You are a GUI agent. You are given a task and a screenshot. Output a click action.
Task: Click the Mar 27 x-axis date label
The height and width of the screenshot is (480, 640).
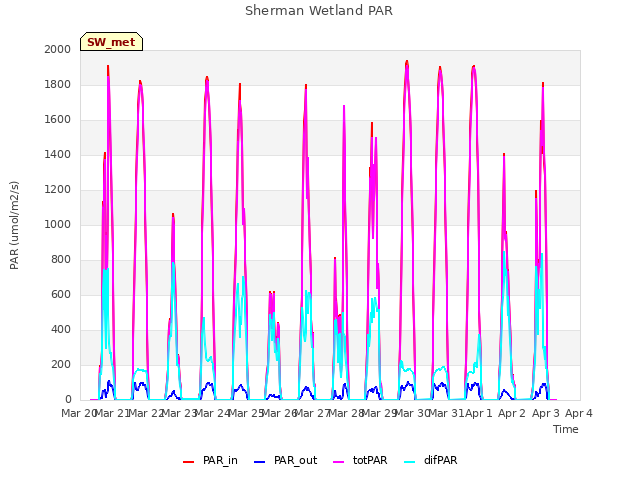pyautogui.click(x=312, y=413)
